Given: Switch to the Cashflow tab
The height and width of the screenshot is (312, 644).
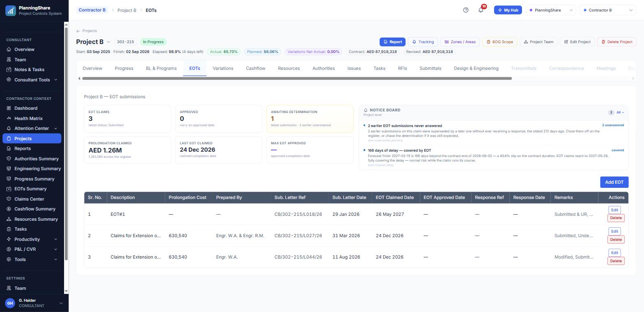Looking at the screenshot, I should click(255, 68).
